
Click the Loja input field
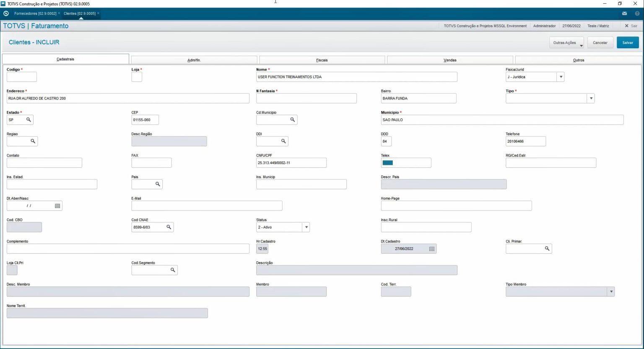point(137,77)
